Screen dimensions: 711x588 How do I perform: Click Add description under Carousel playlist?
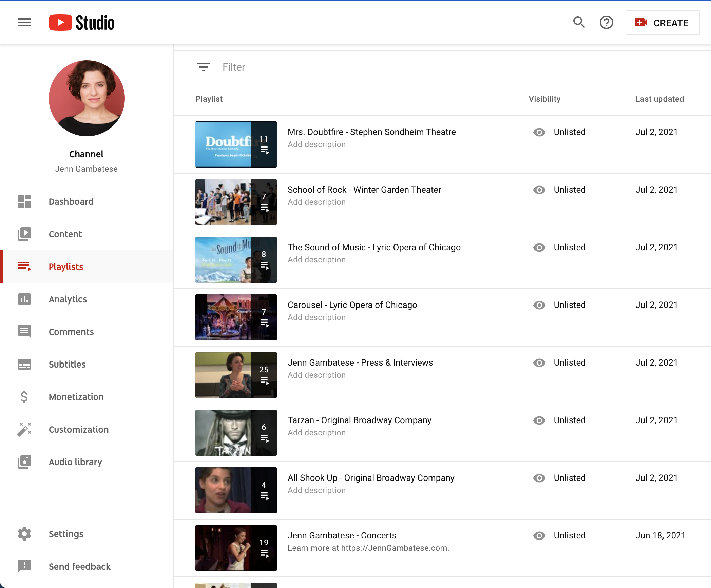(317, 317)
